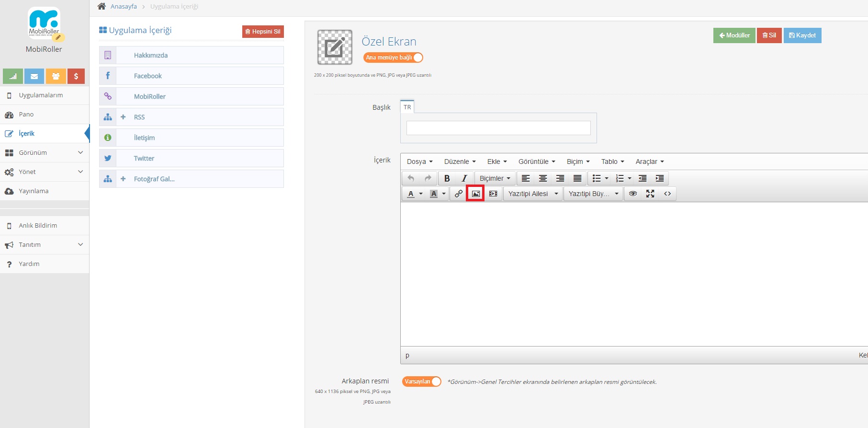Click the Özel Ekran icon thumbnail
Screen dimensions: 868x428
tap(335, 47)
